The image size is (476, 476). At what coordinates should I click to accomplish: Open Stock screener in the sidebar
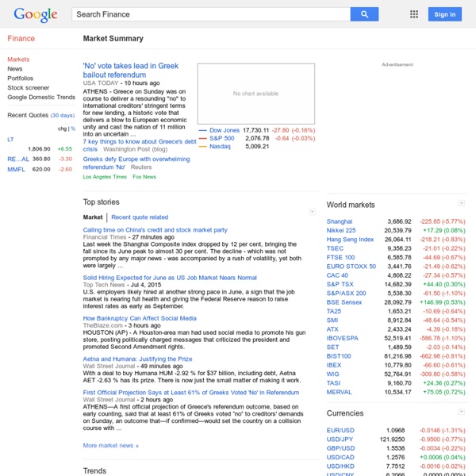[29, 88]
